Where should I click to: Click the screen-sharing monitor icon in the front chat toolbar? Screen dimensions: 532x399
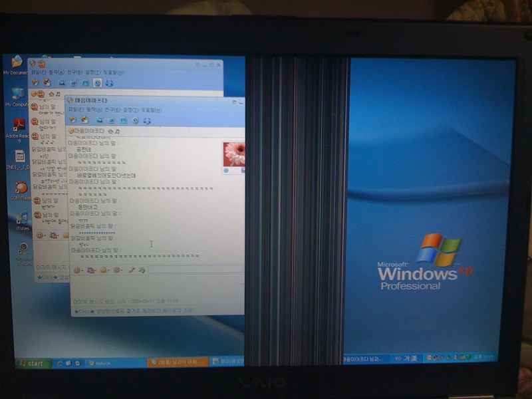tap(111, 120)
